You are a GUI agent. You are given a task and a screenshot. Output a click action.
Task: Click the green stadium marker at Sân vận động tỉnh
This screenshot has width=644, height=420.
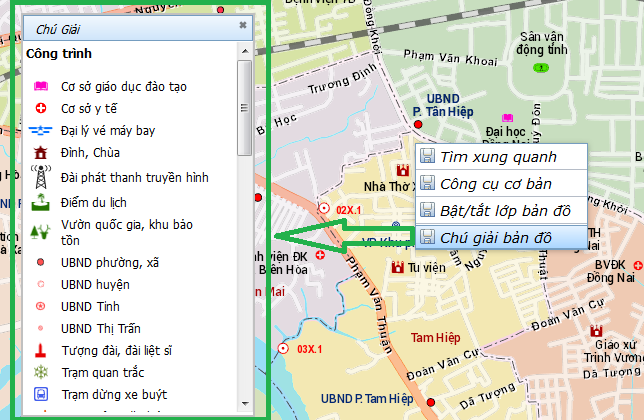tap(541, 67)
